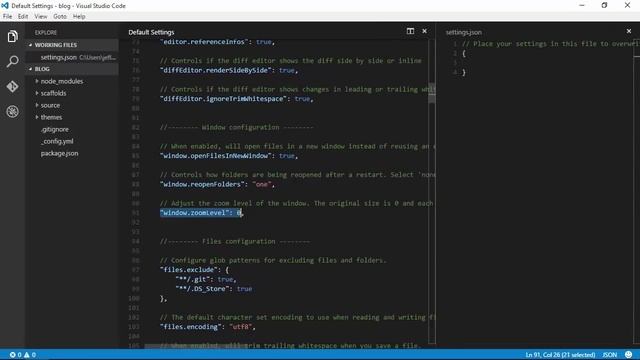Open the View menu

click(x=40, y=16)
